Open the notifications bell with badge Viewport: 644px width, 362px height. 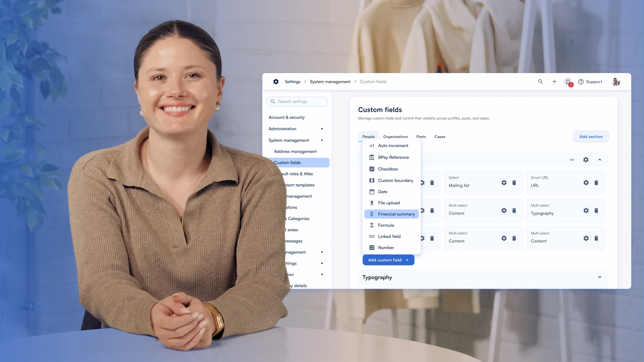click(x=568, y=82)
